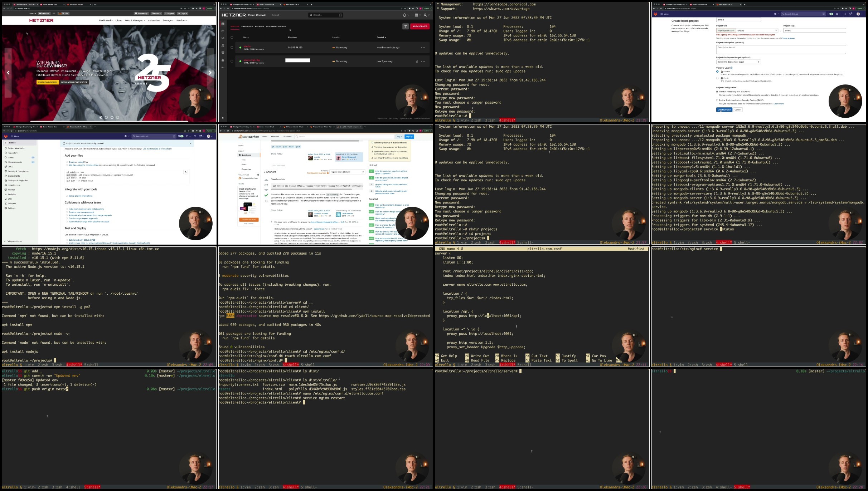Open the Dedicated menu on Hetzner site
This screenshot has width=868, height=491.
[x=106, y=20]
